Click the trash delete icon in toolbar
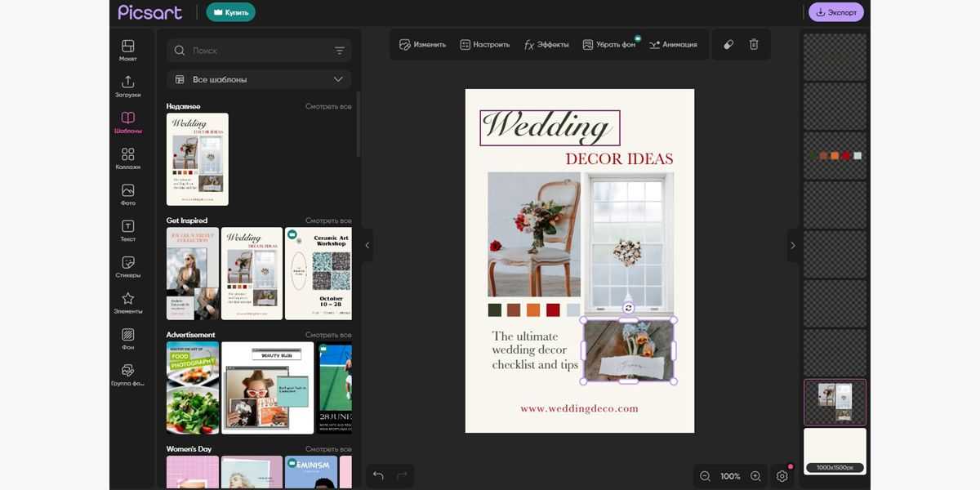This screenshot has width=980, height=490. coord(754,45)
